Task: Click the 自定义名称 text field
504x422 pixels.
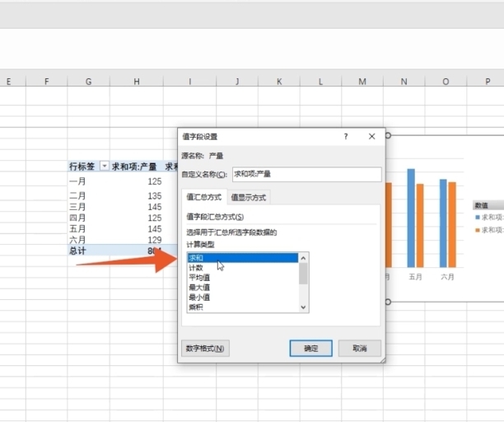Action: click(306, 174)
